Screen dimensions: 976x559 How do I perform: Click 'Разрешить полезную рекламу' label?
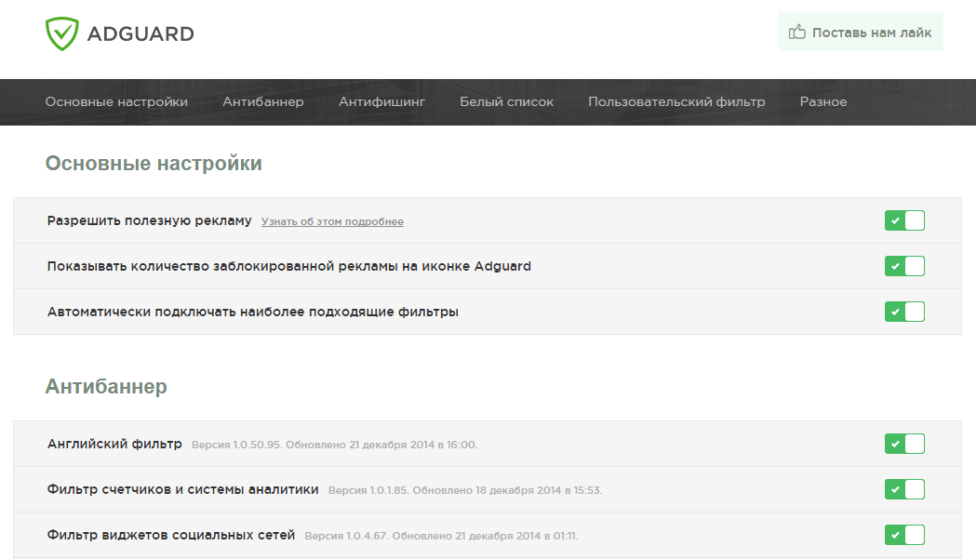click(x=149, y=220)
